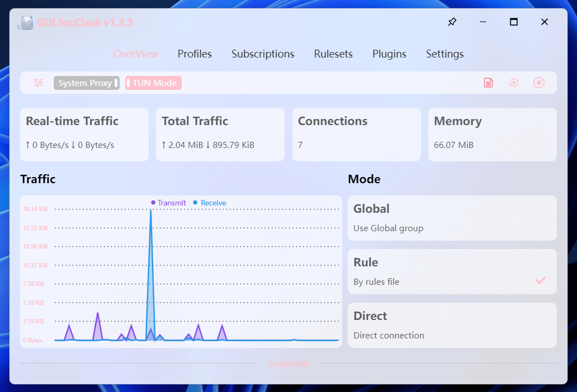
Task: Select Rule mode card
Action: (452, 272)
